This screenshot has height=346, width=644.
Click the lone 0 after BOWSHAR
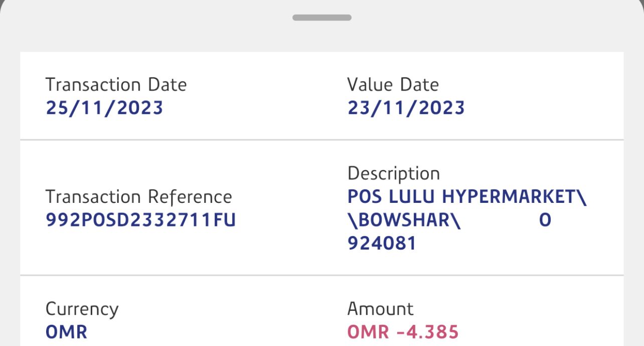coord(545,220)
